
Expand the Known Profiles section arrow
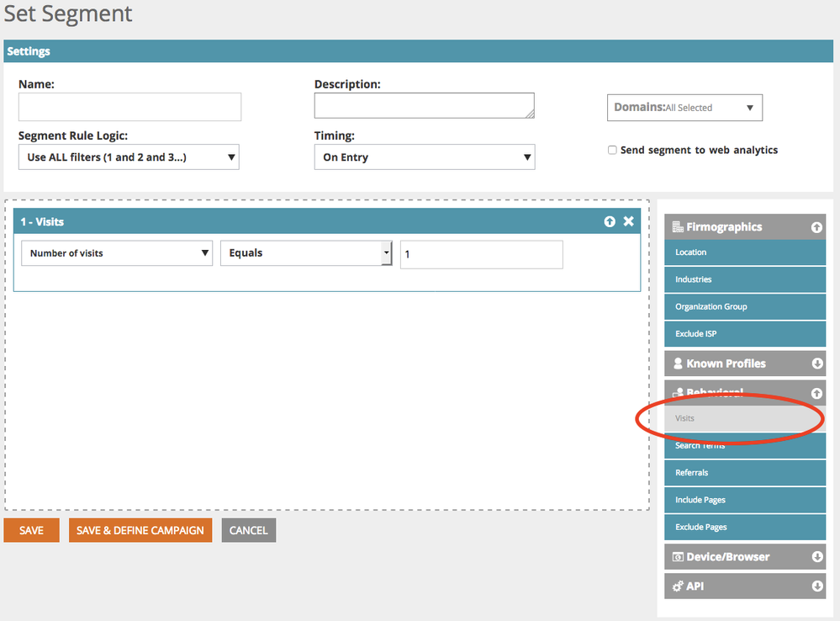(816, 364)
